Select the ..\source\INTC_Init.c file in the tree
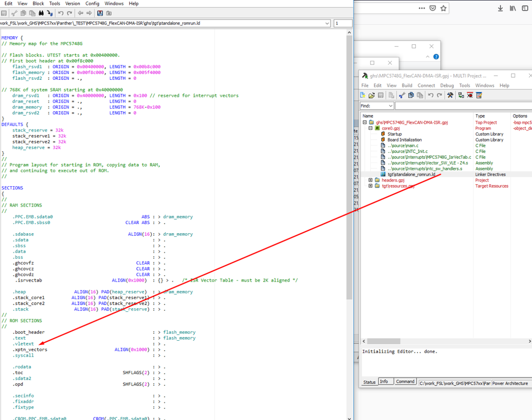Viewport: 532px width, 420px height. 407,151
